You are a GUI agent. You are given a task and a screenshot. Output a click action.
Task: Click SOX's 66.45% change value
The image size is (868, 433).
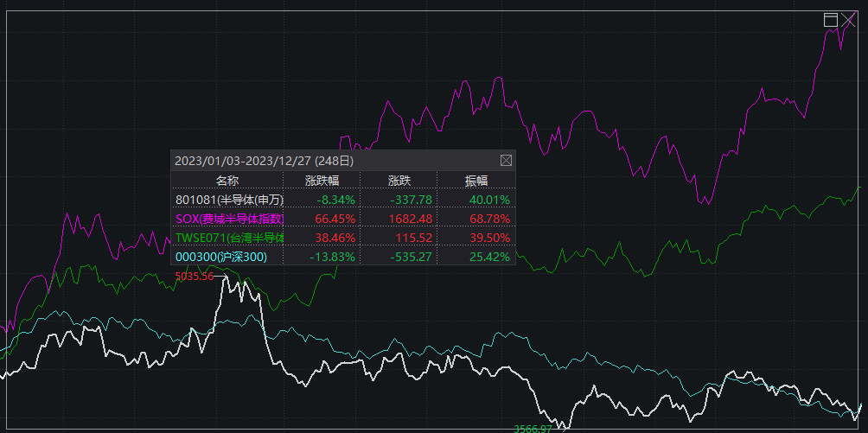pos(322,219)
